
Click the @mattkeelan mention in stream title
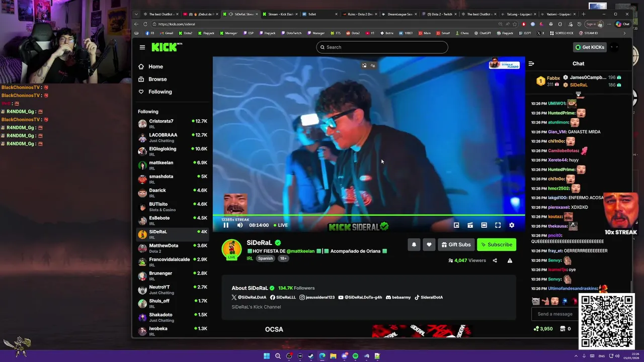coord(300,251)
